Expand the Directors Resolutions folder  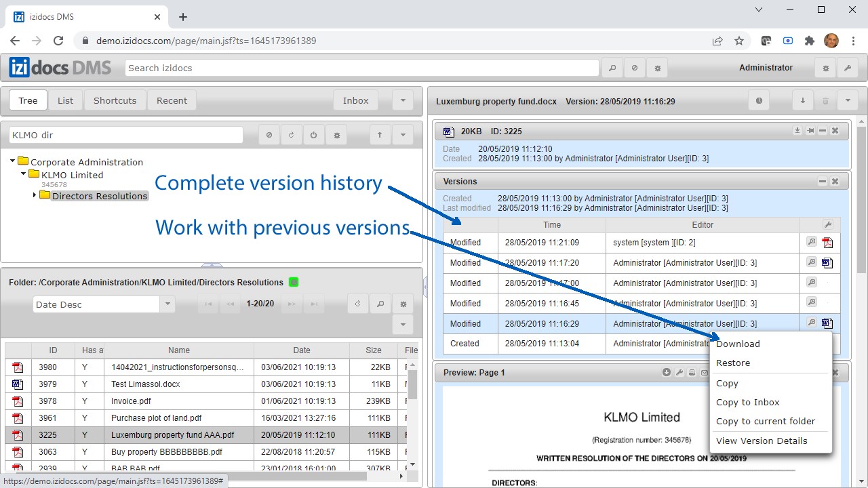tap(35, 196)
